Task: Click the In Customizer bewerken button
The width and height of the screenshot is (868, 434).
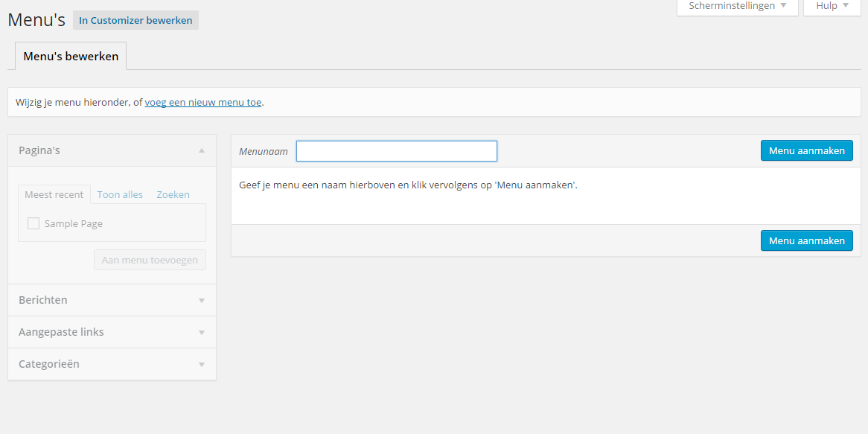Action: [135, 20]
